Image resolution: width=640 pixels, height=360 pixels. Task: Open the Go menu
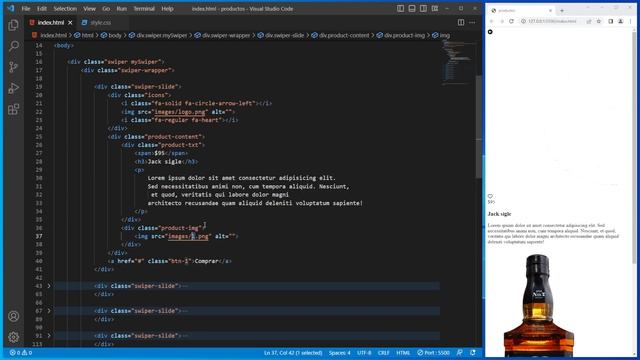tap(106, 9)
